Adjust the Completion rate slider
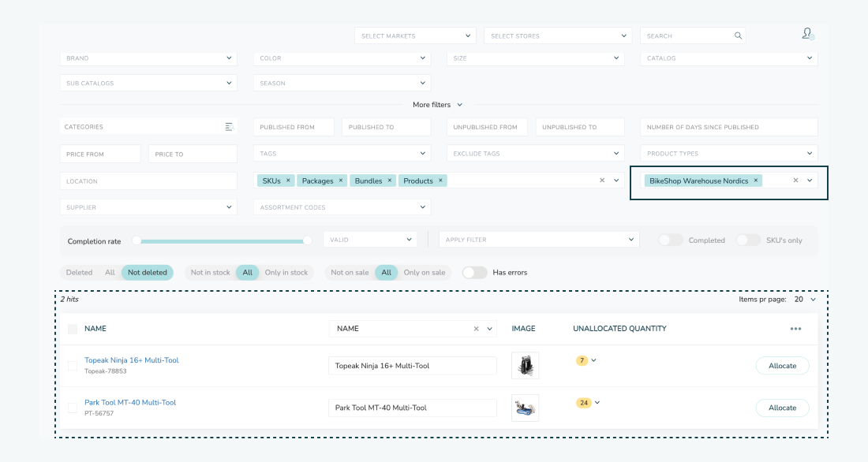Screen dimensions: 868x462 coord(309,239)
